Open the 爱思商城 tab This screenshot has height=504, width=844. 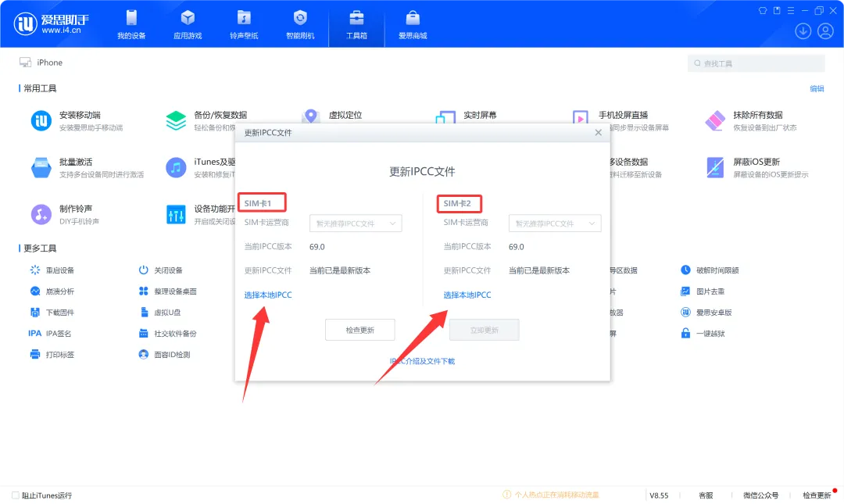pyautogui.click(x=413, y=24)
